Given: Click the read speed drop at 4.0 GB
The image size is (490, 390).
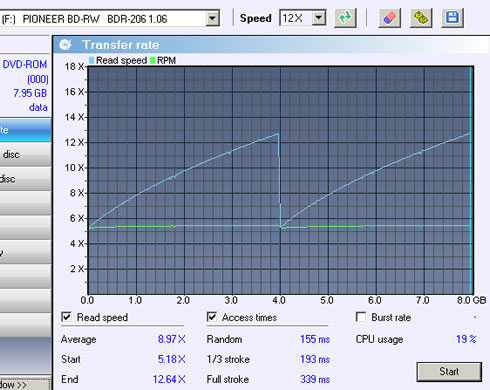Looking at the screenshot, I should (279, 180).
